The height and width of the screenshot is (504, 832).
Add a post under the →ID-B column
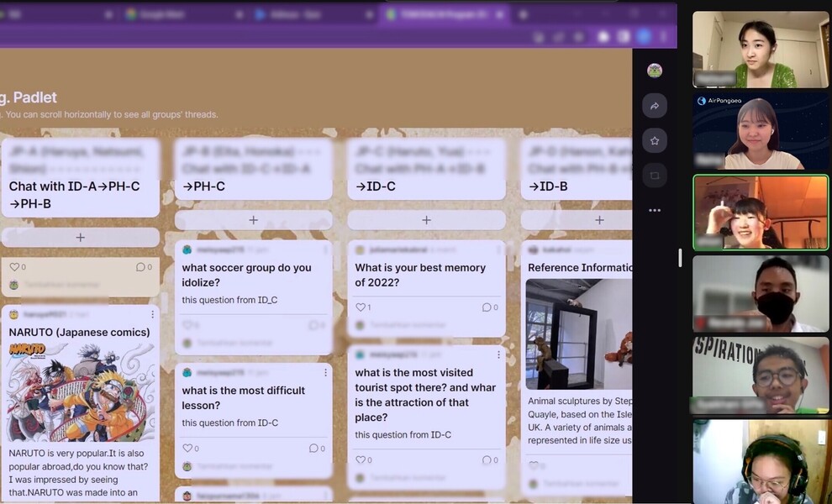coord(599,220)
